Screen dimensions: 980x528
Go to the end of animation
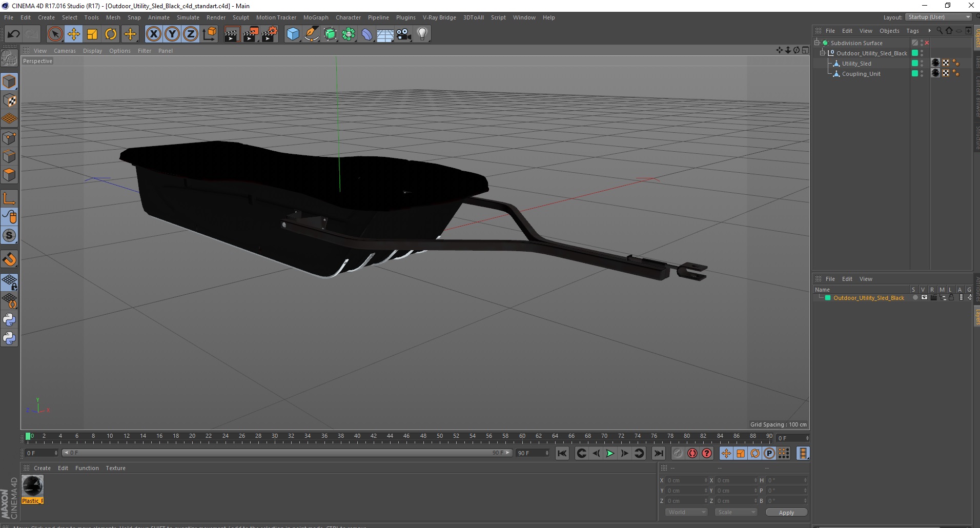point(659,453)
